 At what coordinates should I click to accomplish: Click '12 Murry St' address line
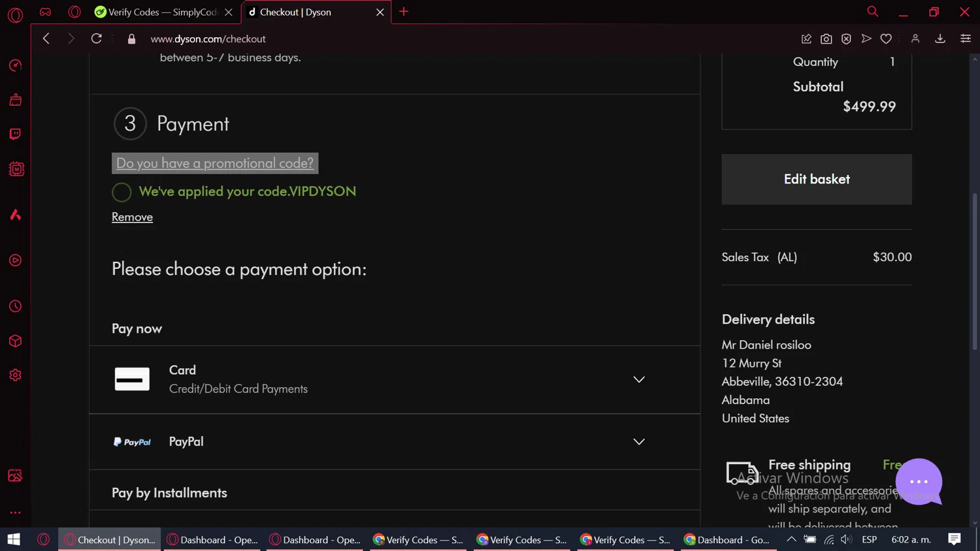point(751,363)
